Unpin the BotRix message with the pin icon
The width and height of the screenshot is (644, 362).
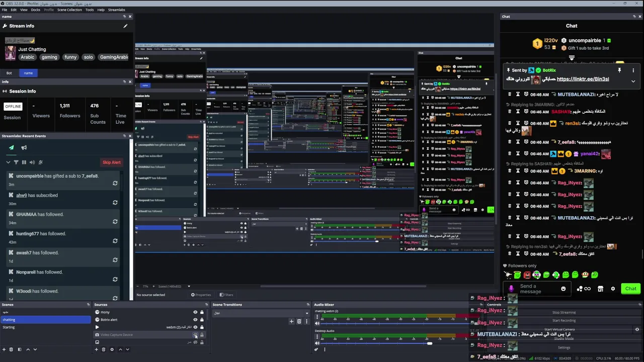coord(619,70)
